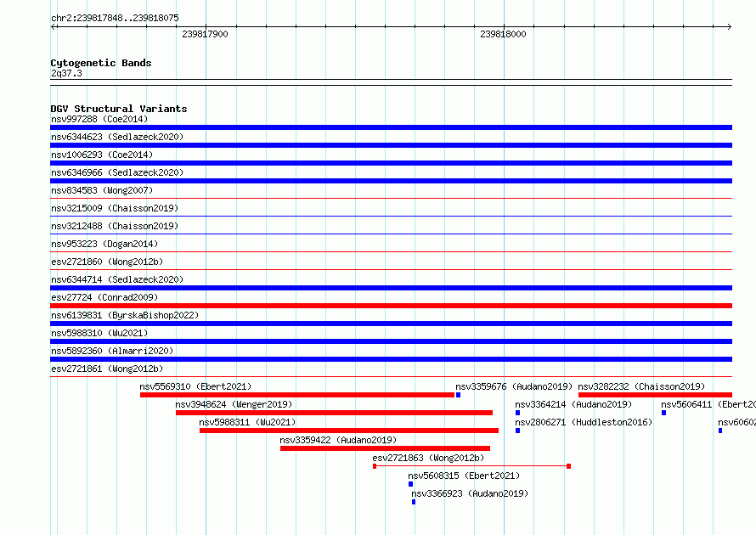Open nsv5988311 (Wu2021) label

pyautogui.click(x=247, y=422)
